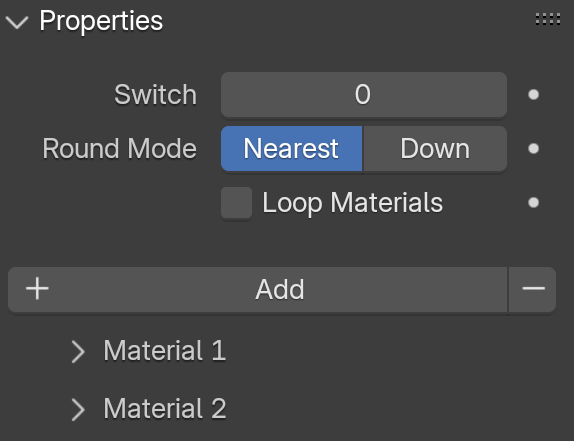The image size is (574, 441).
Task: Select the Material 1 entry label
Action: (x=165, y=351)
